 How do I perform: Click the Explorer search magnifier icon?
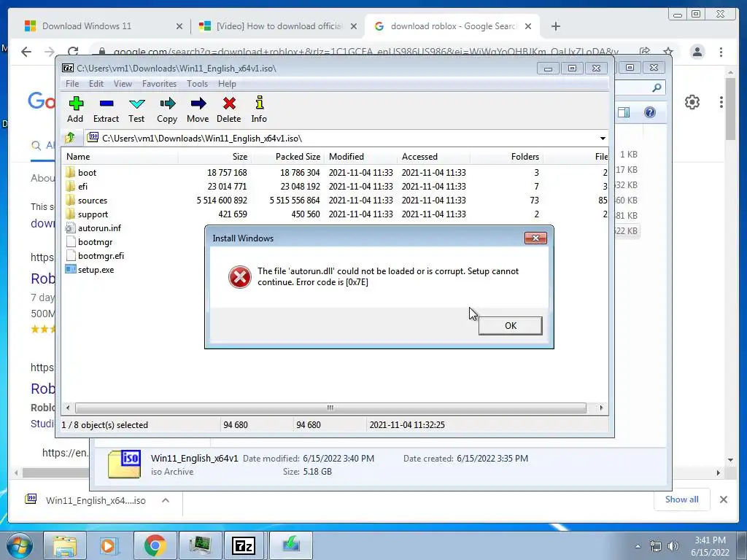pyautogui.click(x=657, y=87)
